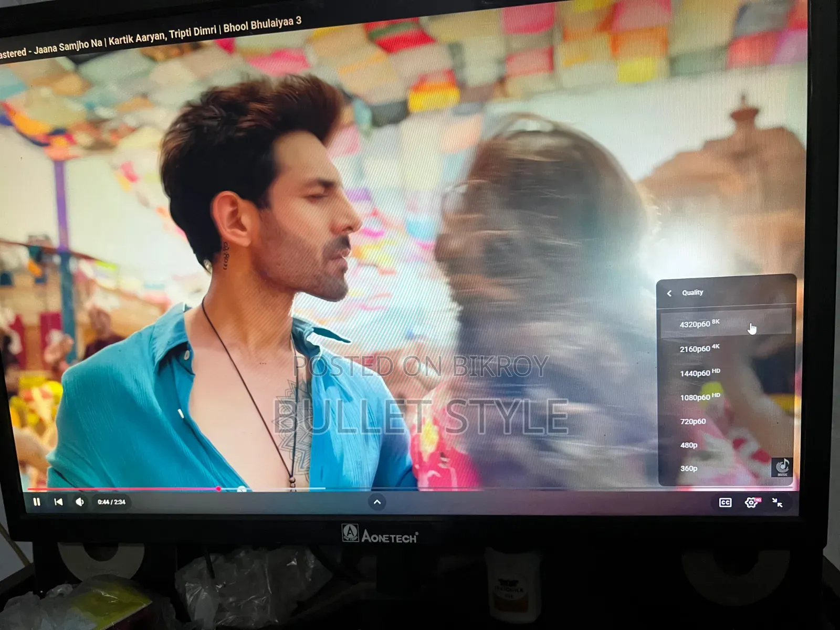
Task: Go back from Quality menu
Action: pos(669,293)
